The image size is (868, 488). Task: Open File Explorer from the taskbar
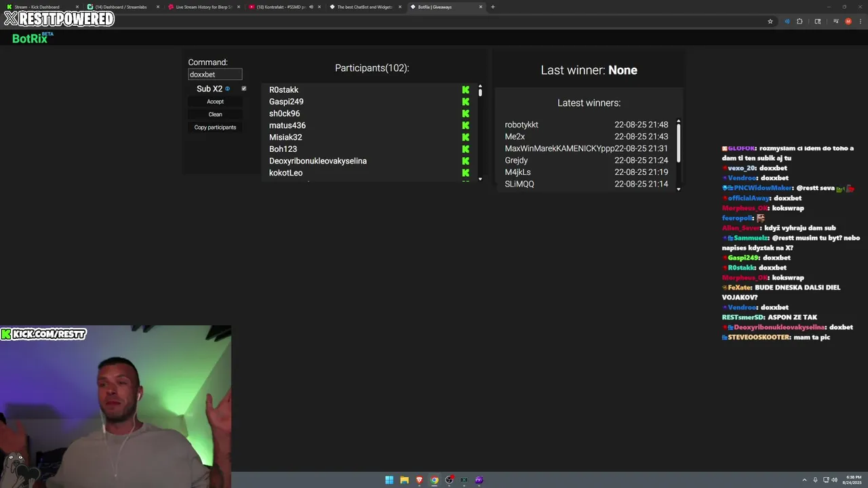tap(404, 480)
